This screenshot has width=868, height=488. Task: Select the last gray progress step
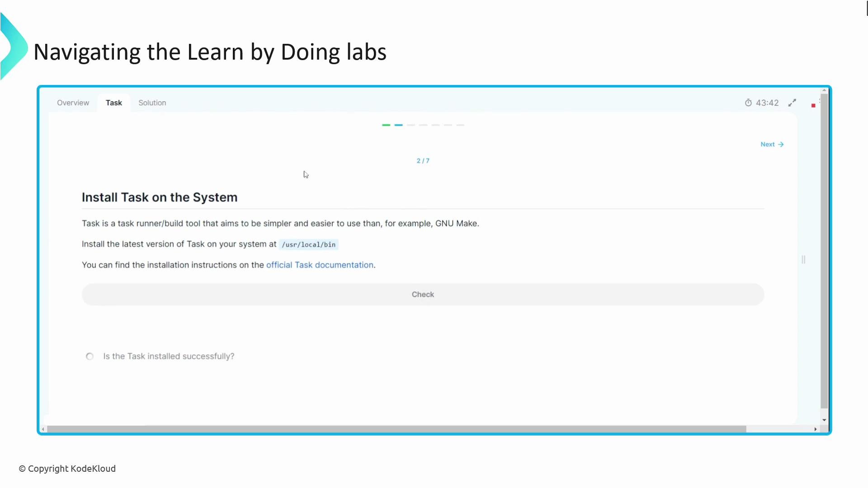[x=460, y=125]
